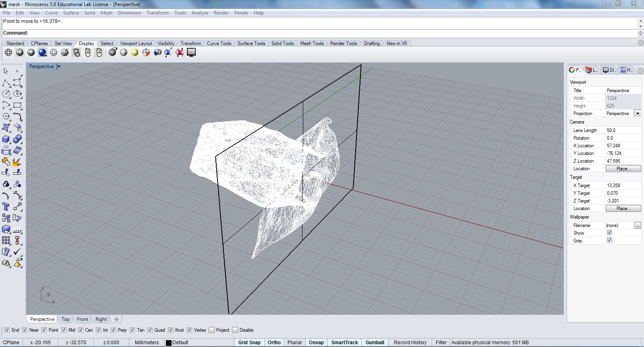Select the Text object T tool
644x347 pixels.
(6, 207)
